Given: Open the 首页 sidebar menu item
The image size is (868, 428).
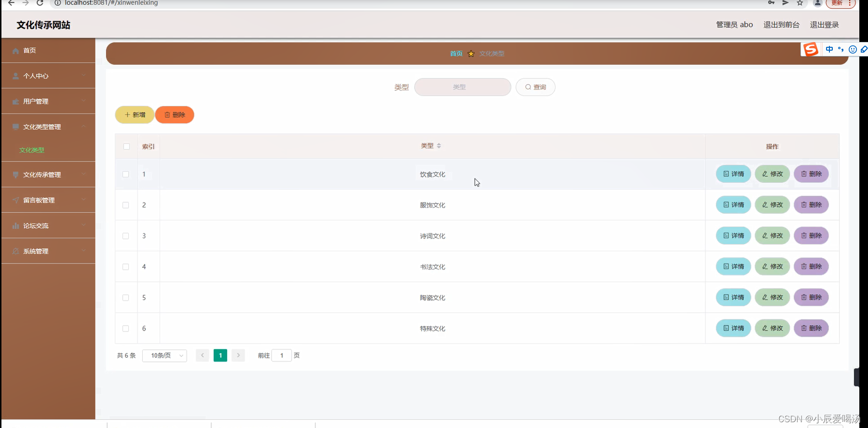Looking at the screenshot, I should pos(48,50).
